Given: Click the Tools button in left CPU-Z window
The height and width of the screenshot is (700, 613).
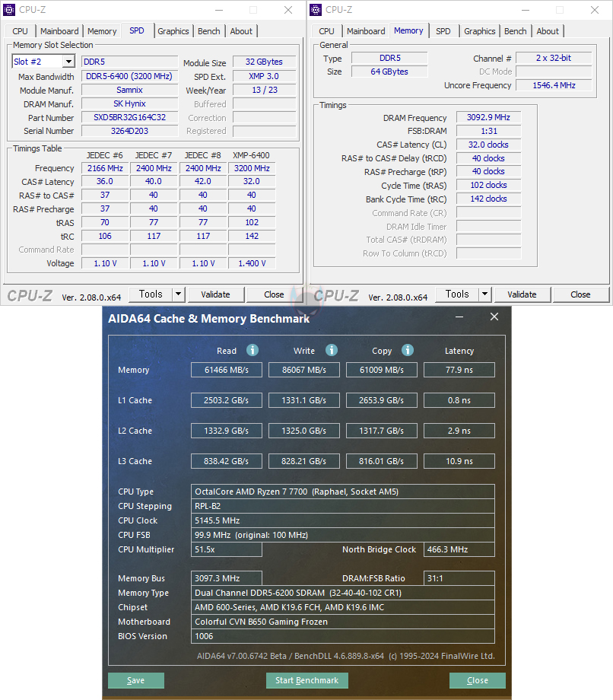Looking at the screenshot, I should (x=151, y=294).
